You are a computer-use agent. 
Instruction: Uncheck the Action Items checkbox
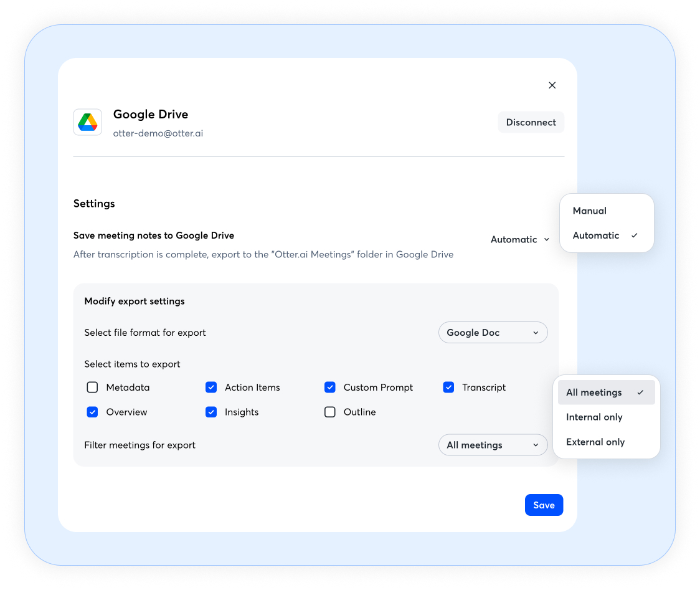click(211, 388)
